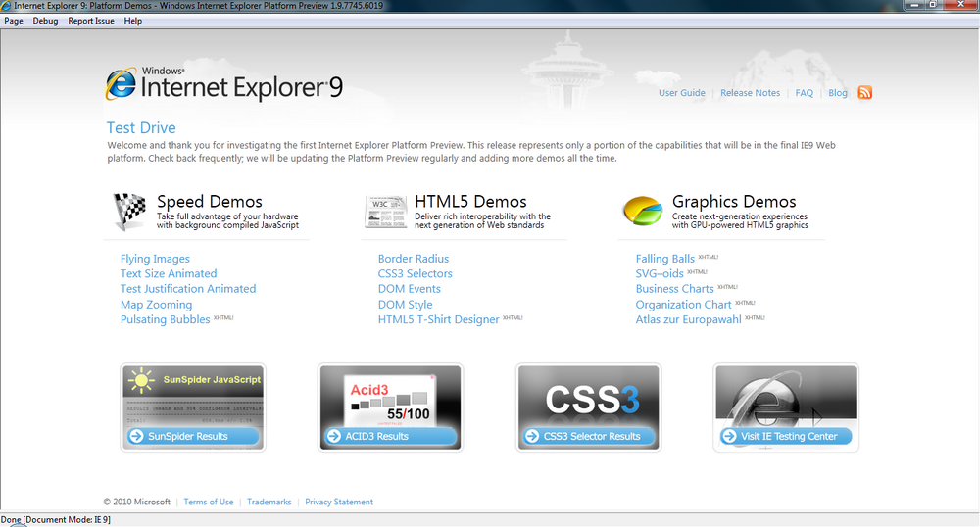Image resolution: width=980 pixels, height=527 pixels.
Task: Click the arrow icon on CSS3 Selector Results
Action: [532, 436]
